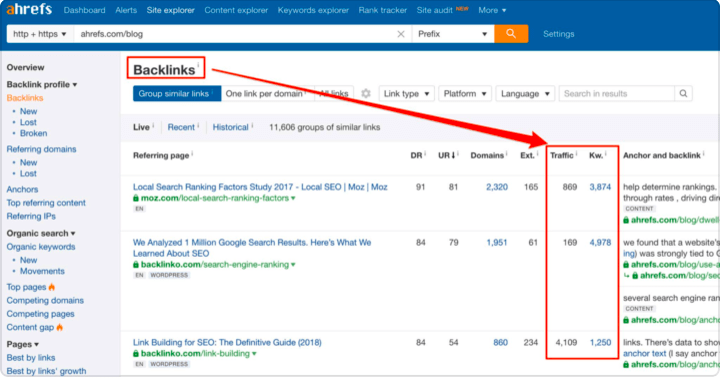Image resolution: width=723 pixels, height=379 pixels.
Task: Open Referring IPs in sidebar
Action: (31, 216)
